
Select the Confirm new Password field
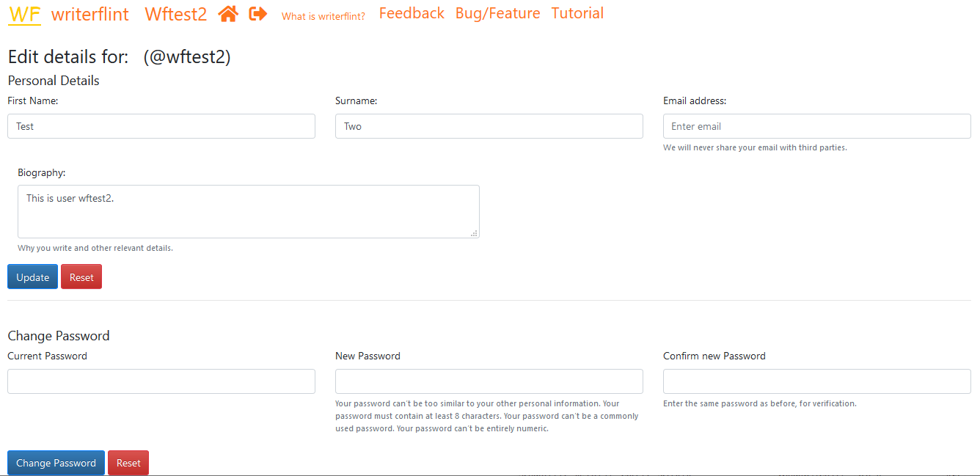(816, 381)
